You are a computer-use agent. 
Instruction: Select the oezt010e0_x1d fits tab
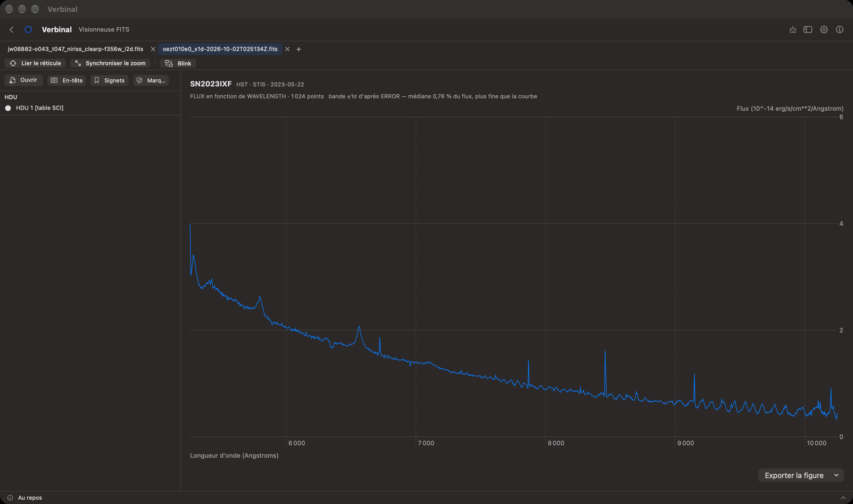(x=220, y=49)
